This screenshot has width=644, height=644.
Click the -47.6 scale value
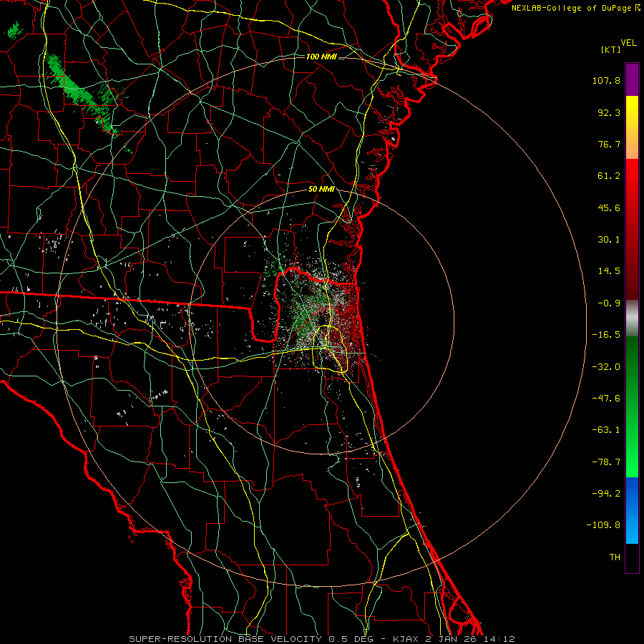coord(606,399)
